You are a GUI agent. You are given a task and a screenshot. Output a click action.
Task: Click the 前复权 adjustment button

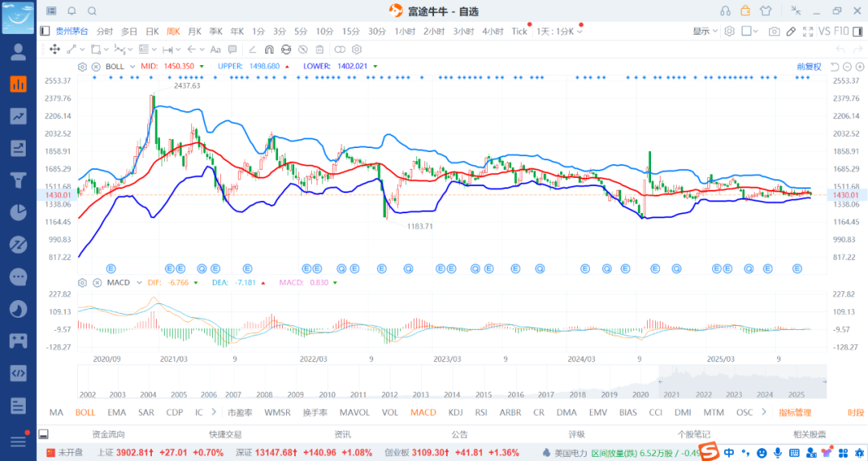[809, 66]
